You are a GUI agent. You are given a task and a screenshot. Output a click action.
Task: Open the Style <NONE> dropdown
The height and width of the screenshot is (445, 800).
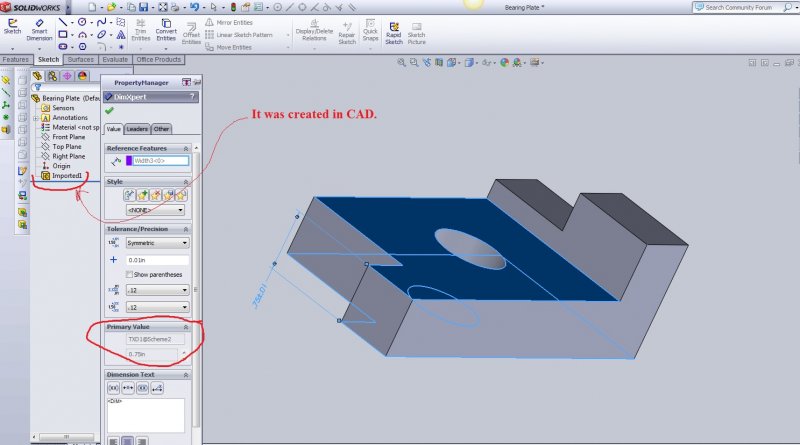click(x=154, y=210)
